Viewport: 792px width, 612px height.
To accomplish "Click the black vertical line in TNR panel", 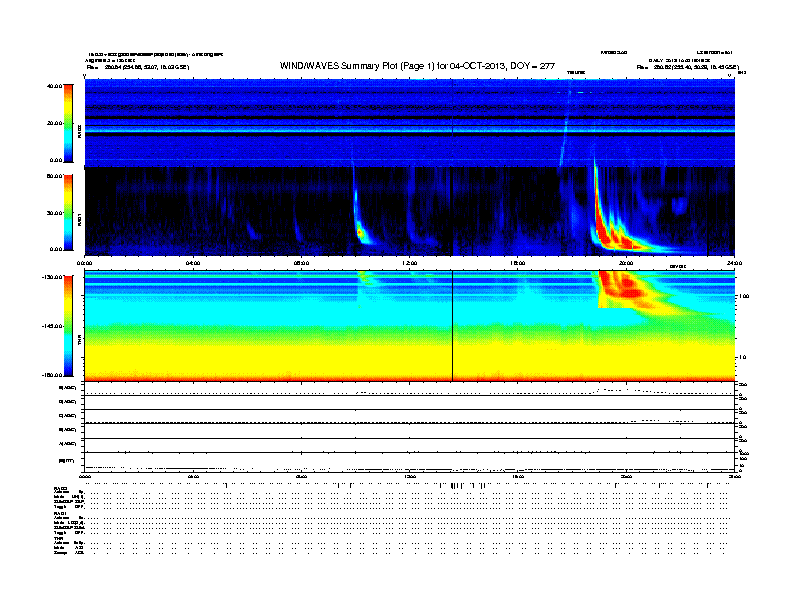I will pos(452,326).
